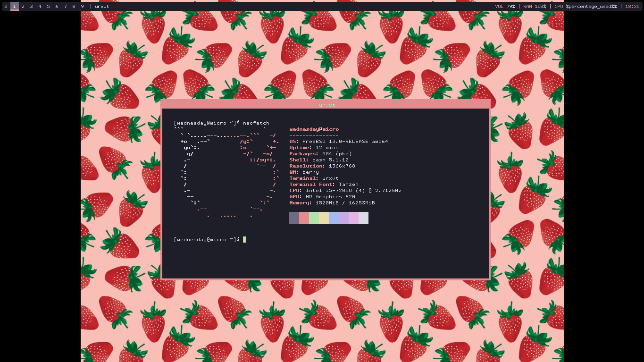
Task: Click the Packages: 504 (pkg) line
Action: (x=320, y=154)
